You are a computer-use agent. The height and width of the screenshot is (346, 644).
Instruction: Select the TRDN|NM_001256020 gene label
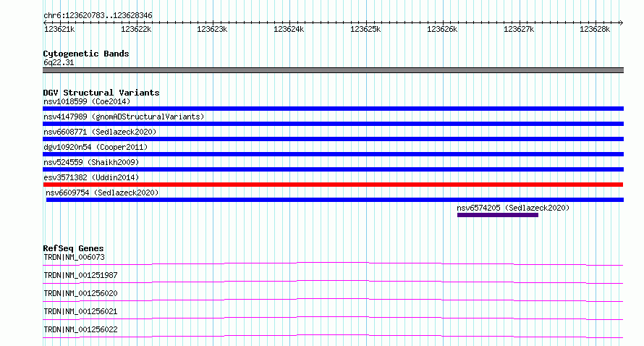pos(80,293)
